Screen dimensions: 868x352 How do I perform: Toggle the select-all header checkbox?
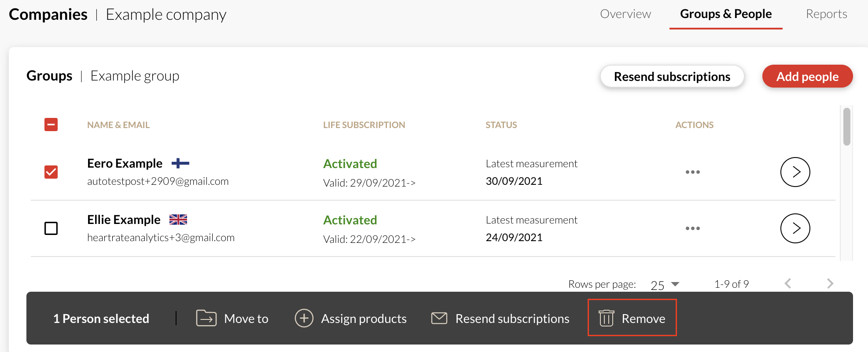[x=51, y=125]
